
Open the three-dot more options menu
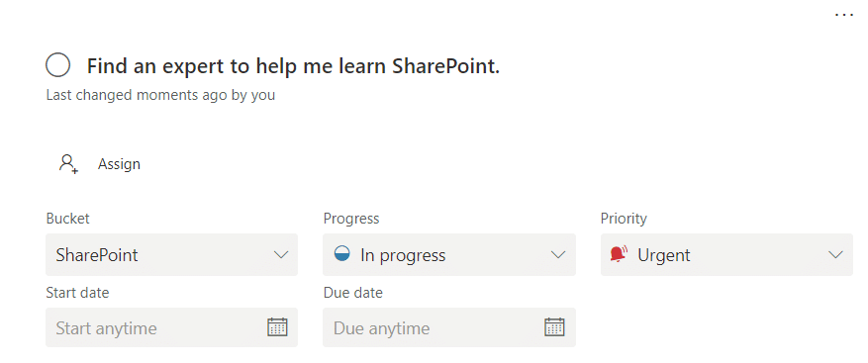(x=843, y=15)
